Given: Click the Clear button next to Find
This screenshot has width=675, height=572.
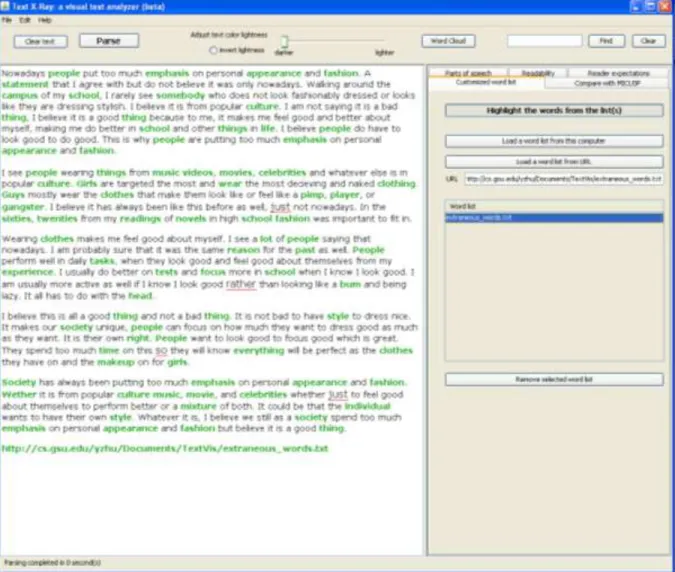Looking at the screenshot, I should 648,41.
